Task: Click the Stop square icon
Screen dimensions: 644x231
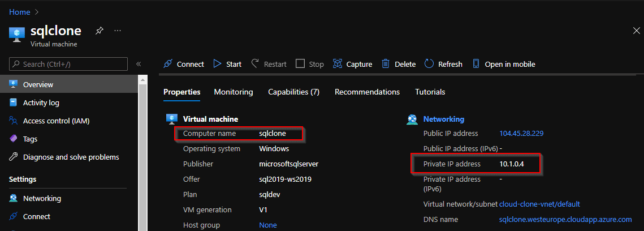Action: (x=300, y=64)
